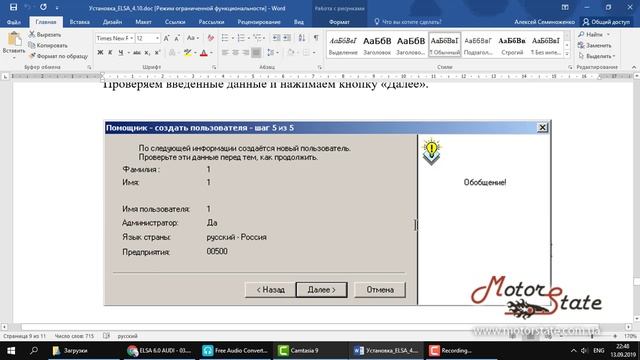The height and width of the screenshot is (360, 640).
Task: Click Copy (Копировать) in the clipboard group
Action: click(x=47, y=45)
